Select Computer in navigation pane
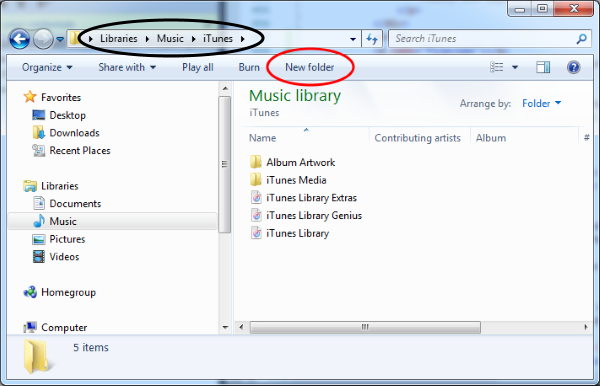The height and width of the screenshot is (386, 600). click(x=64, y=327)
